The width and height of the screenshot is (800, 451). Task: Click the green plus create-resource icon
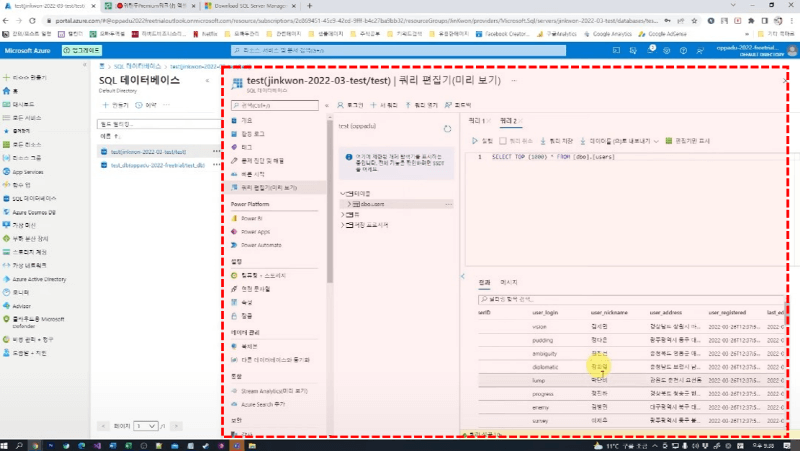click(6, 78)
